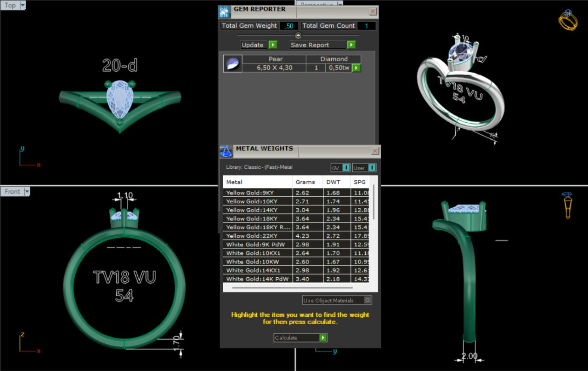Click the Save Report green arrow button
This screenshot has width=588, height=371.
351,45
